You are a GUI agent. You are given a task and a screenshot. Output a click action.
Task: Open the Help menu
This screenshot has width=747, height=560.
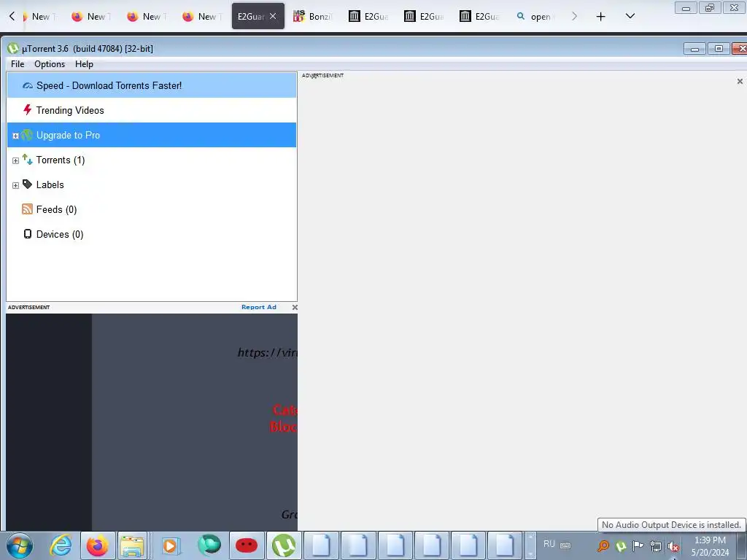[x=84, y=64]
